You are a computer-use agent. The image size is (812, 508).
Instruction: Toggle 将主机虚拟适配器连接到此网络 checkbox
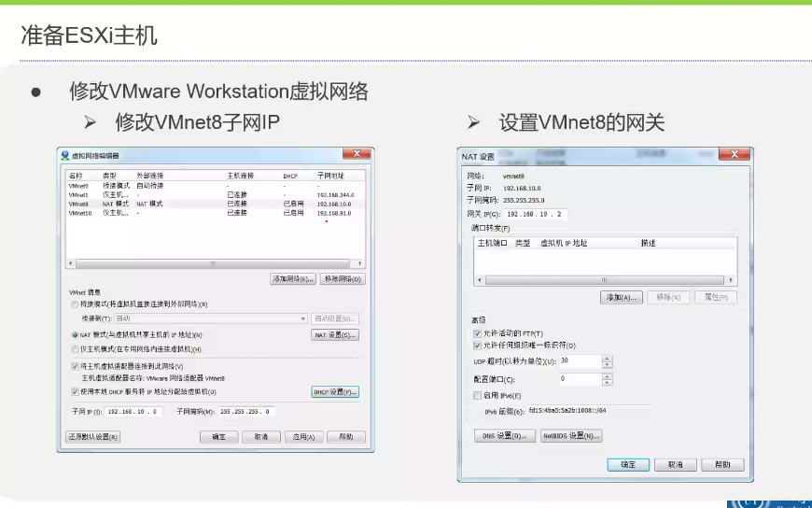76,367
